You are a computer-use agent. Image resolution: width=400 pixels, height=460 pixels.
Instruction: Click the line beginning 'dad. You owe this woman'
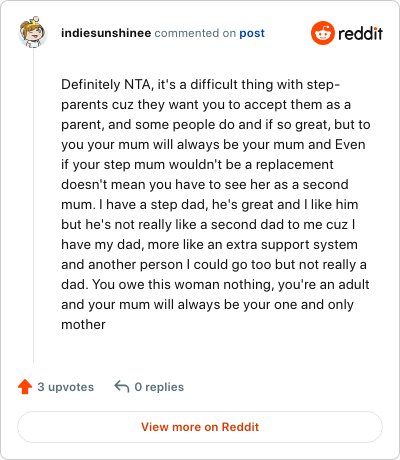[x=215, y=284]
